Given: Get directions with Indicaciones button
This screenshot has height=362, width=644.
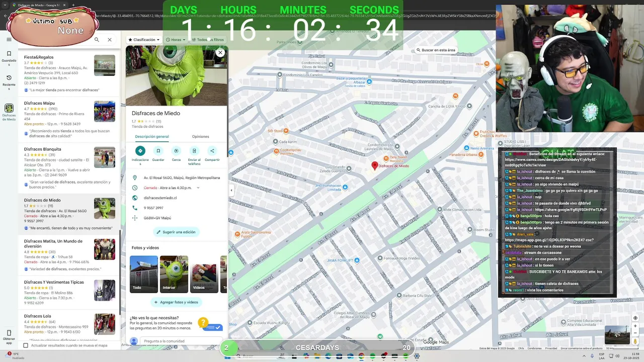Looking at the screenshot, I should click(140, 151).
